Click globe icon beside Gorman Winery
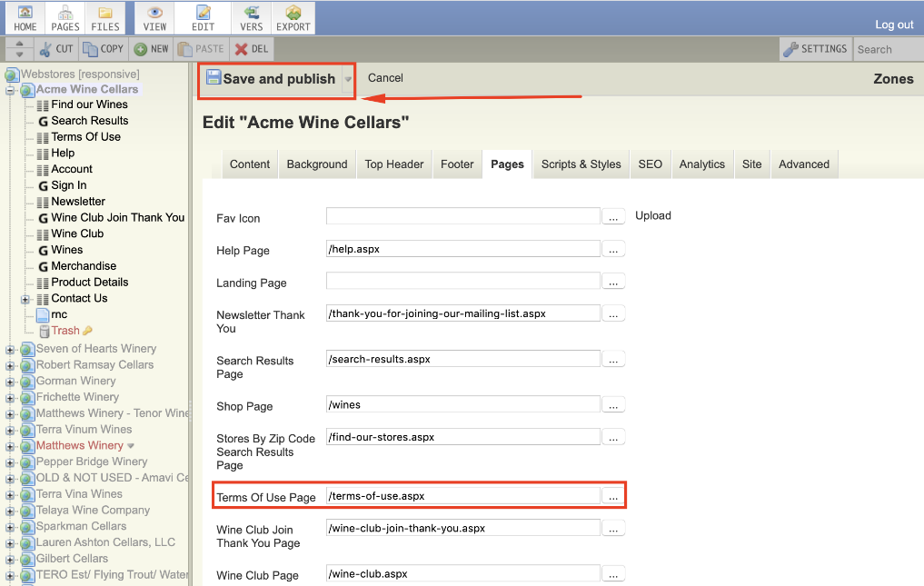Viewport: 924px width, 586px height. point(27,382)
